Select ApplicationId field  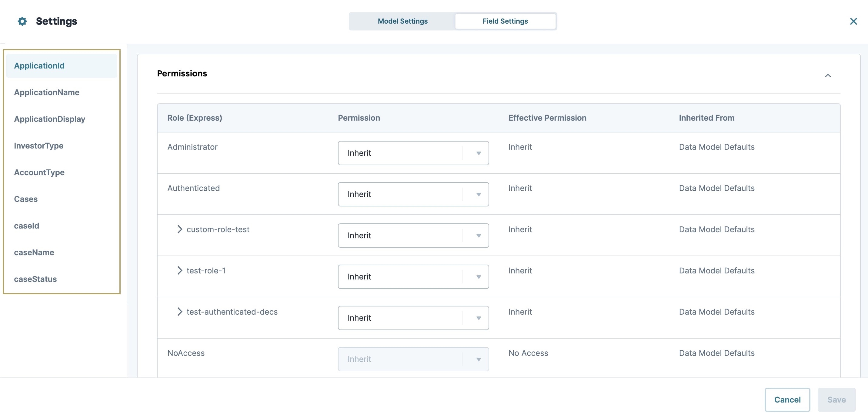point(61,66)
